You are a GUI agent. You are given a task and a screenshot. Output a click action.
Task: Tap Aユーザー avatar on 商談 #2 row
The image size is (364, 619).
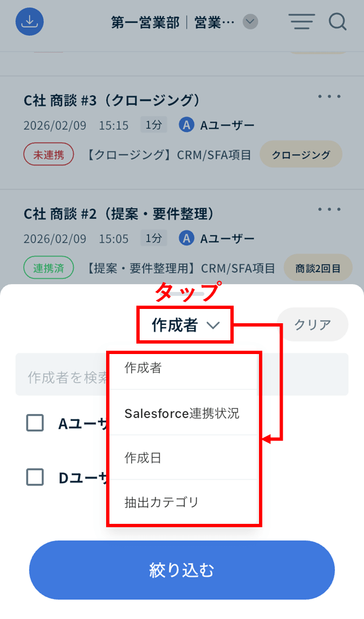[187, 239]
